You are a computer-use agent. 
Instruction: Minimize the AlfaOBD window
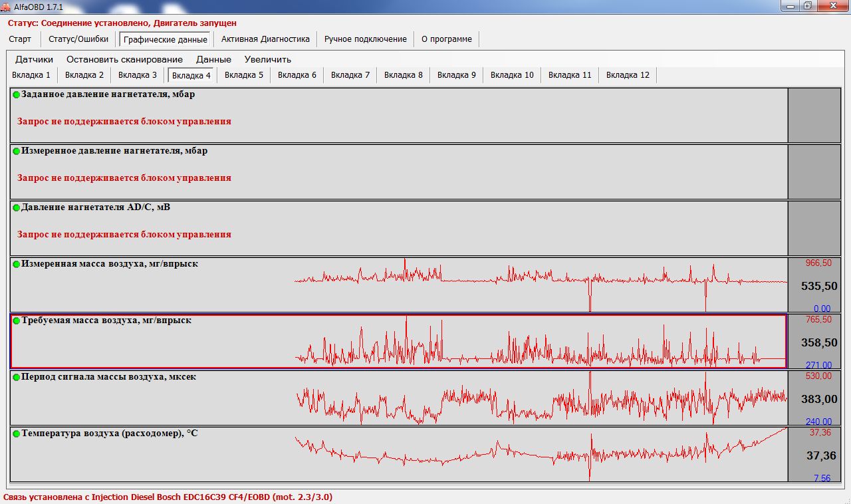coord(789,5)
